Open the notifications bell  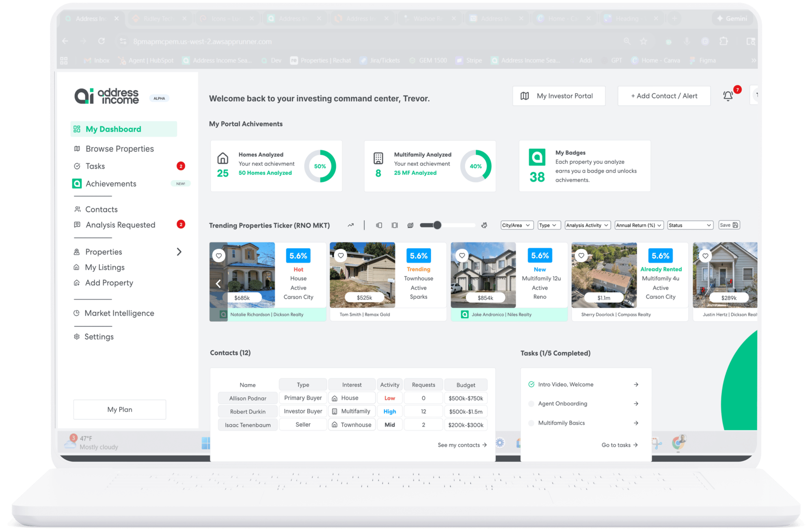(728, 96)
